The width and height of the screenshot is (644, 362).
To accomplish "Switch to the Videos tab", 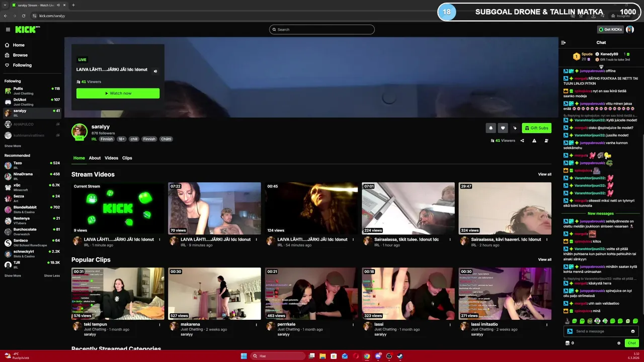I will pyautogui.click(x=111, y=158).
